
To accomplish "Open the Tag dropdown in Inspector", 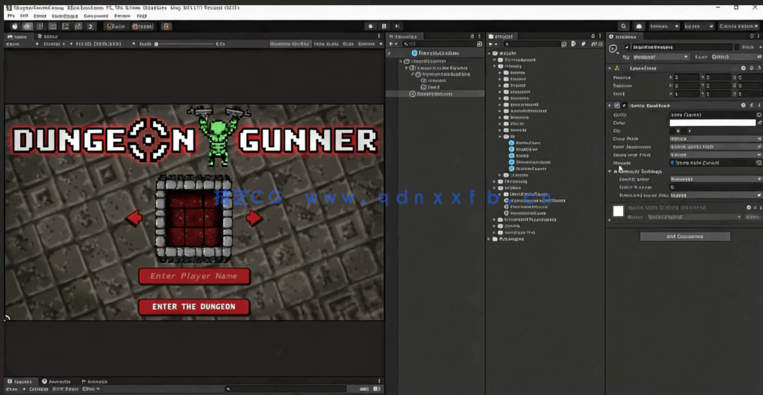I will [x=660, y=57].
